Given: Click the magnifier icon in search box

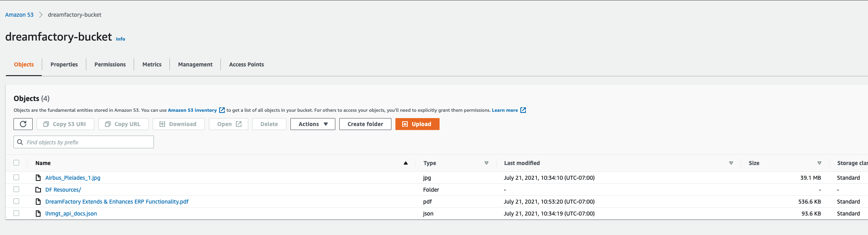Looking at the screenshot, I should click(20, 142).
